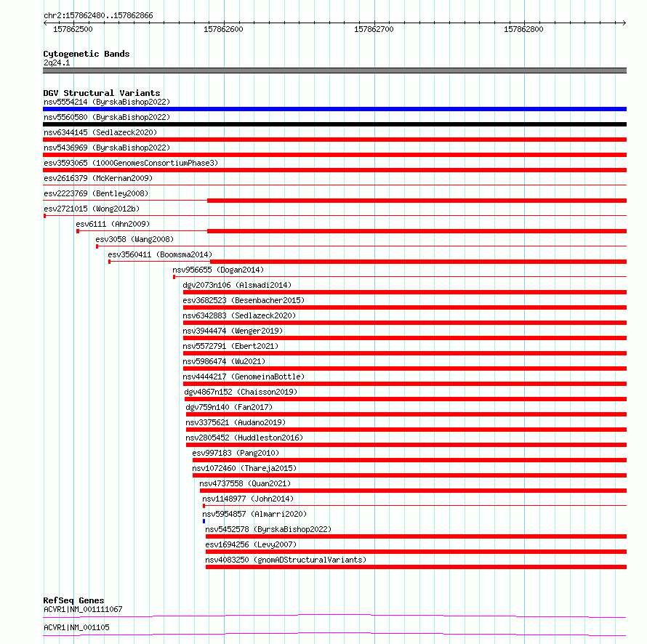
Task: Click the Cytogenetic Bands track title
Action: point(87,54)
